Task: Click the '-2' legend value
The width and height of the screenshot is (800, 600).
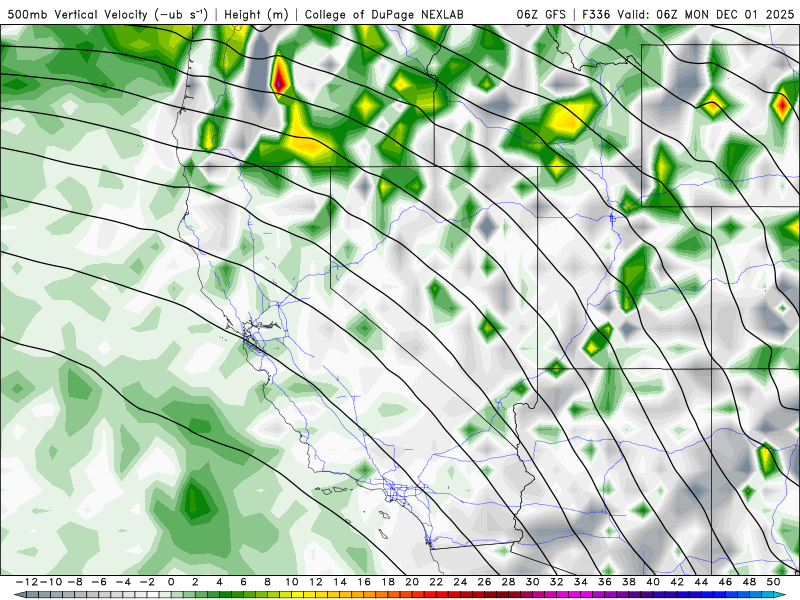Action: click(147, 582)
